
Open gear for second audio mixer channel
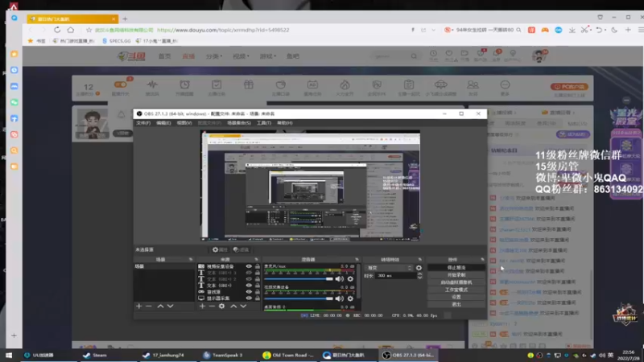click(x=350, y=298)
